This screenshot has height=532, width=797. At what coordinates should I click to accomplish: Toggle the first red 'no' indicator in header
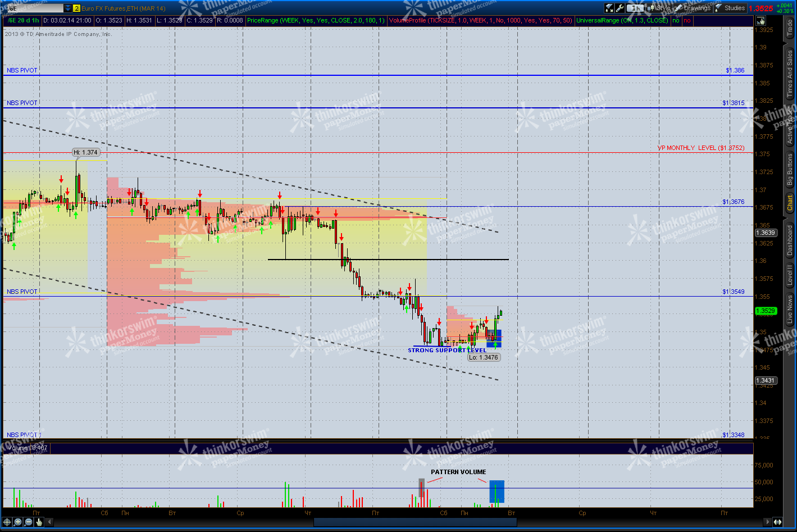click(x=676, y=20)
